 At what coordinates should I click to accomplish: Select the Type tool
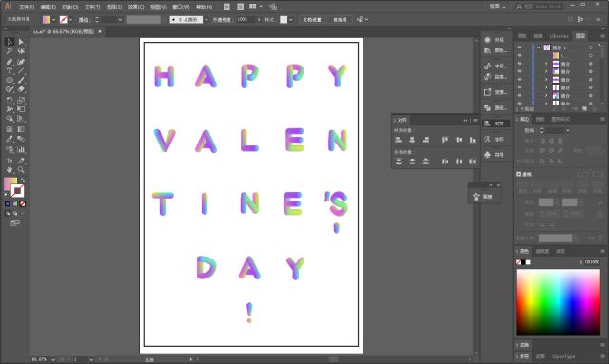click(10, 71)
